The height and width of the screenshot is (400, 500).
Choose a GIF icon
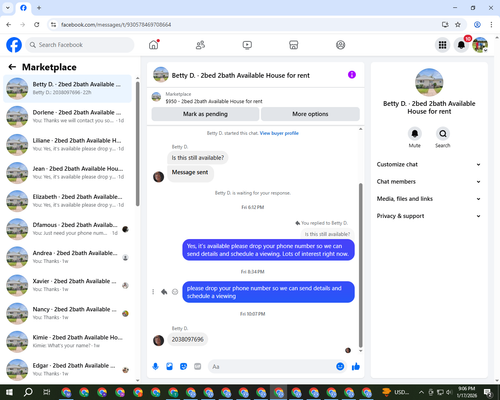(x=198, y=367)
